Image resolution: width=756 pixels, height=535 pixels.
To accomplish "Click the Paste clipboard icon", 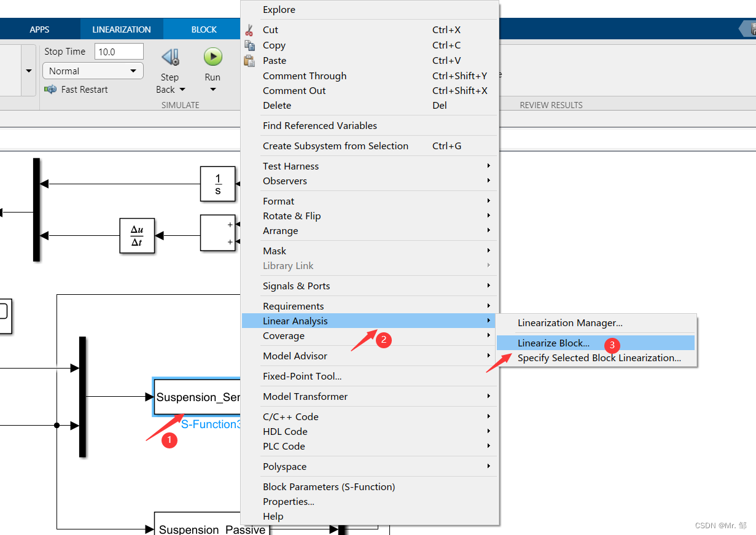I will pyautogui.click(x=249, y=61).
